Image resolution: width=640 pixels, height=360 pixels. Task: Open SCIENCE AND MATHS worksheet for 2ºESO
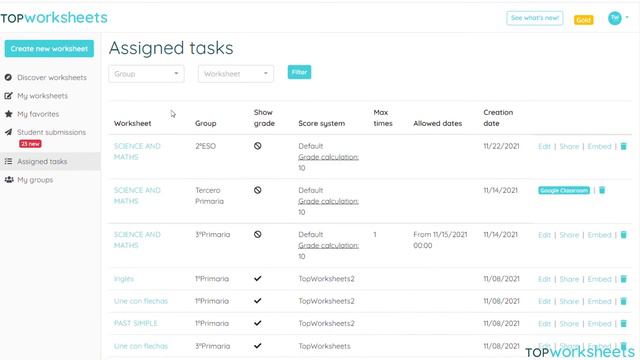pyautogui.click(x=137, y=151)
